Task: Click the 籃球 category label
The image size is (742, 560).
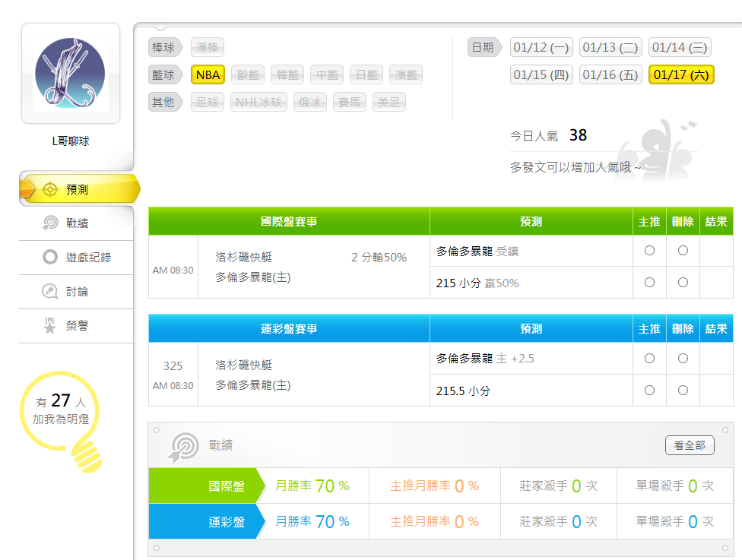Action: tap(163, 74)
